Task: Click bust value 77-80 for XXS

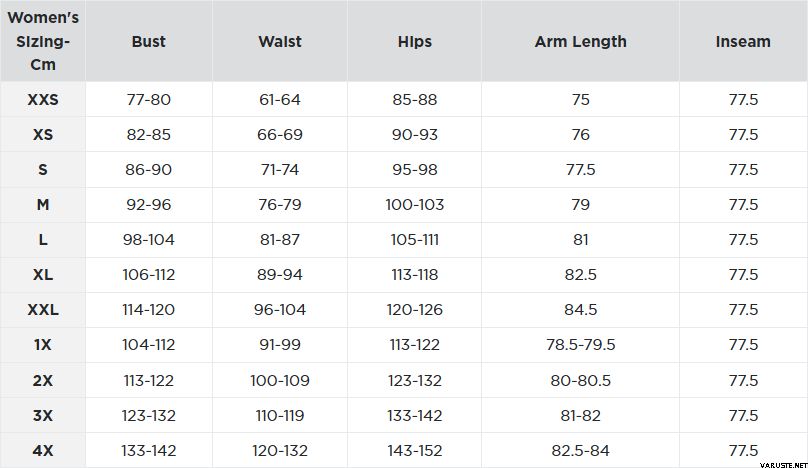Action: click(148, 100)
